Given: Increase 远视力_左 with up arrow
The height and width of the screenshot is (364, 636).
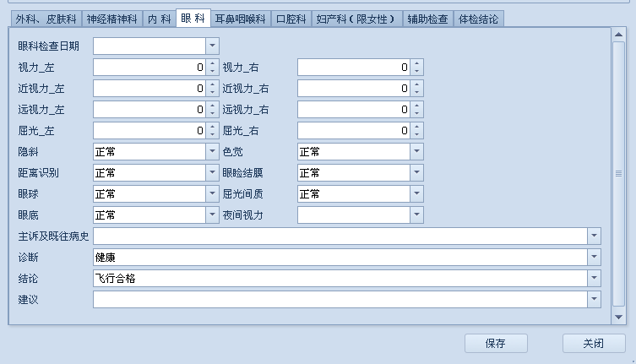Looking at the screenshot, I should click(x=212, y=106).
